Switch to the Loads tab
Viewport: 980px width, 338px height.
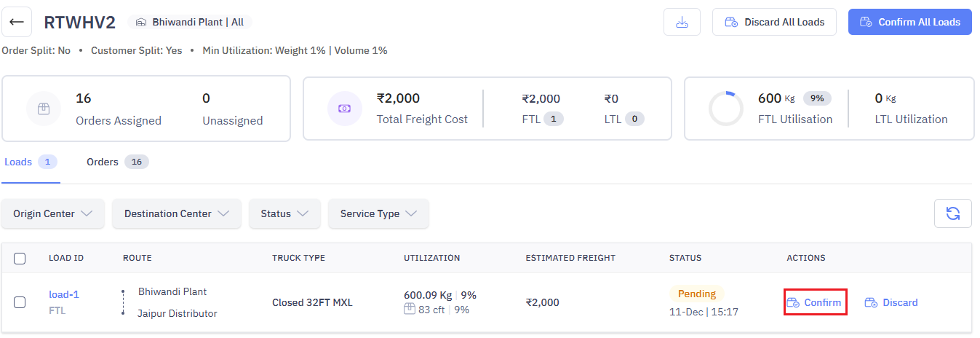[19, 162]
